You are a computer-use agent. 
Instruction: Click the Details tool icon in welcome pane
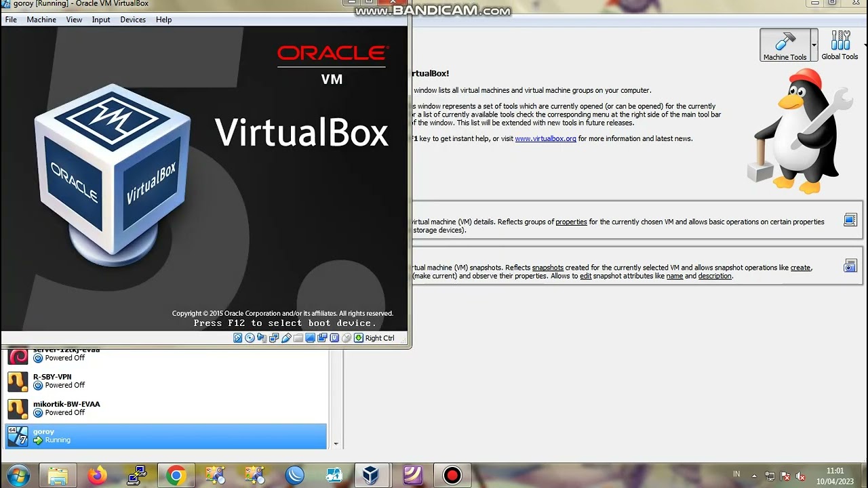tap(850, 220)
